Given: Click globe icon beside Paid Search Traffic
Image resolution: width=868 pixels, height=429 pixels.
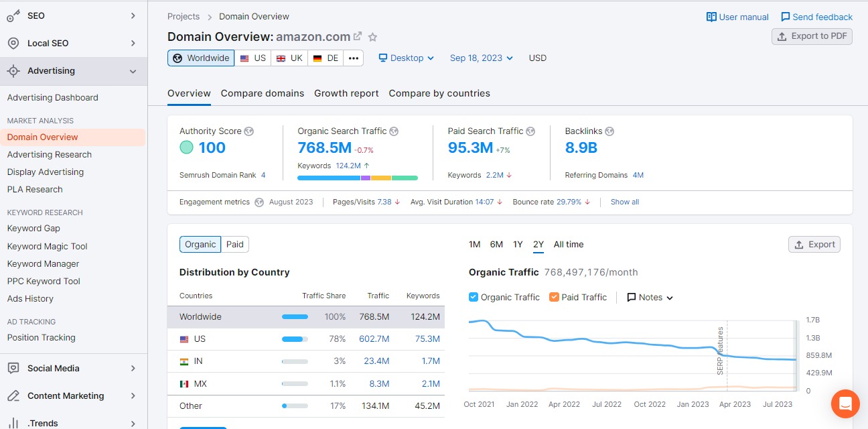Looking at the screenshot, I should click(530, 131).
